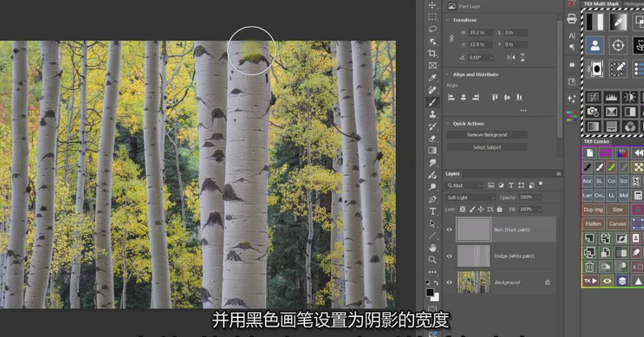This screenshot has width=644, height=337.
Task: Hide the Burn (black paint) layer
Action: pyautogui.click(x=449, y=229)
